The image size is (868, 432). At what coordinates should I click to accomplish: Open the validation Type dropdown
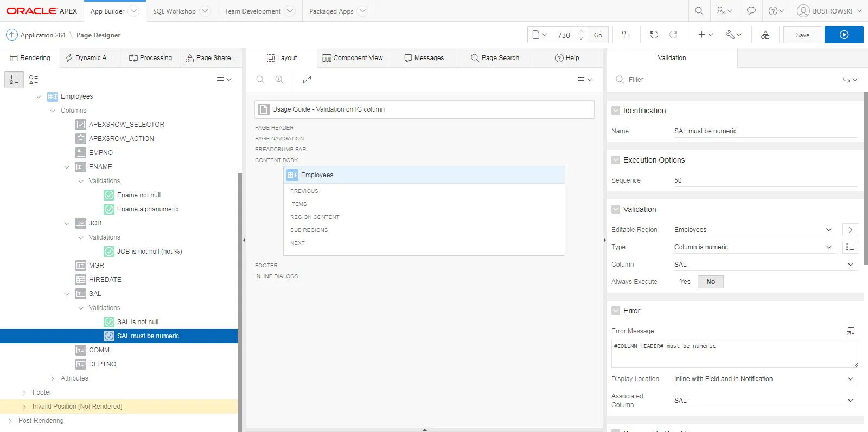(752, 247)
